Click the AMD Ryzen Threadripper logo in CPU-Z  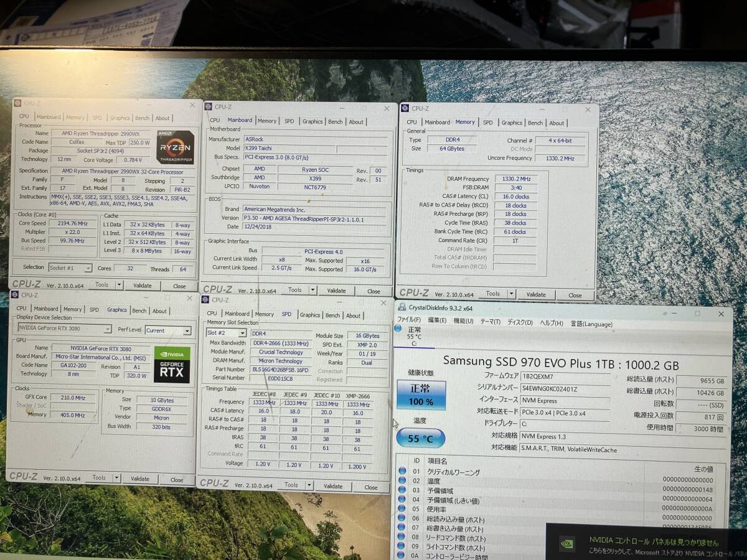175,147
